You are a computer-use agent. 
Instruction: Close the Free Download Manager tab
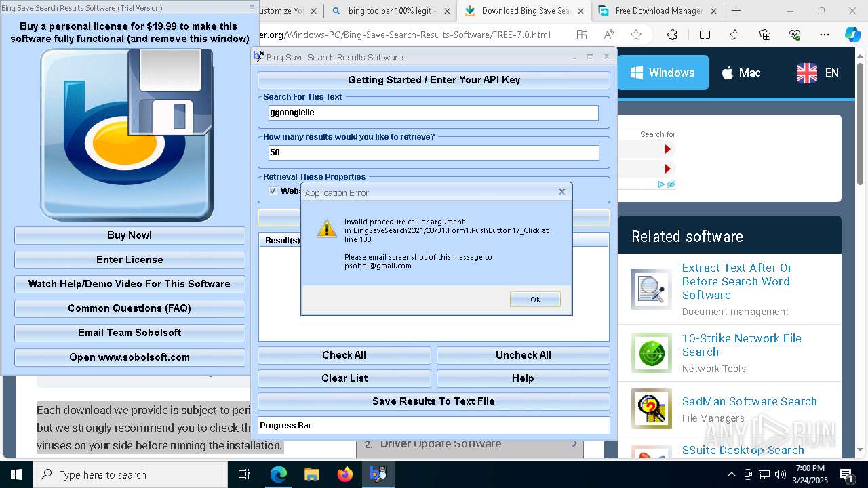pyautogui.click(x=714, y=11)
